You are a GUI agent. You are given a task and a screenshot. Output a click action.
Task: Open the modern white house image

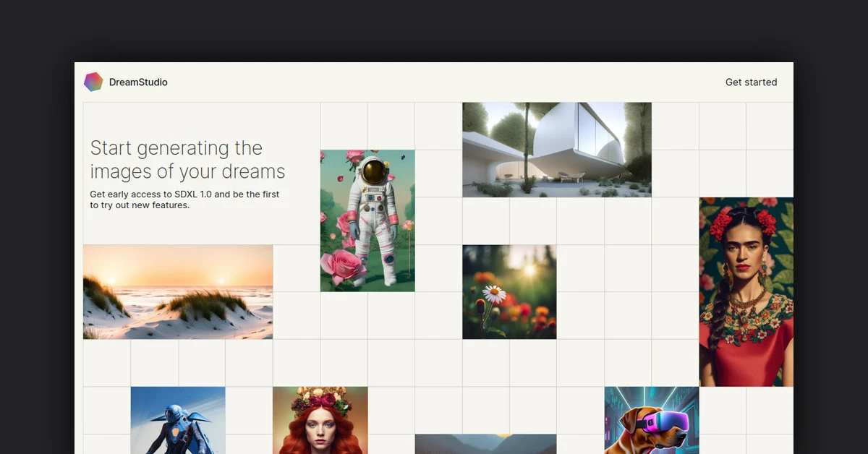click(x=556, y=150)
